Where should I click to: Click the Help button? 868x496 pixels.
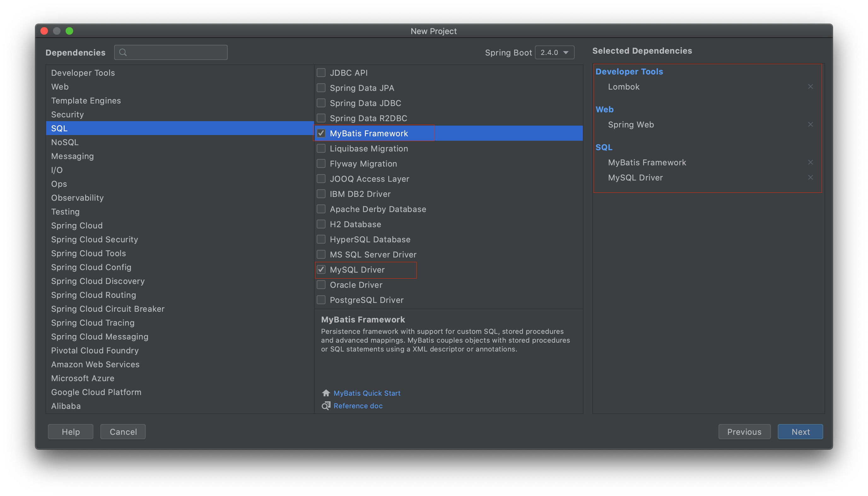[70, 432]
